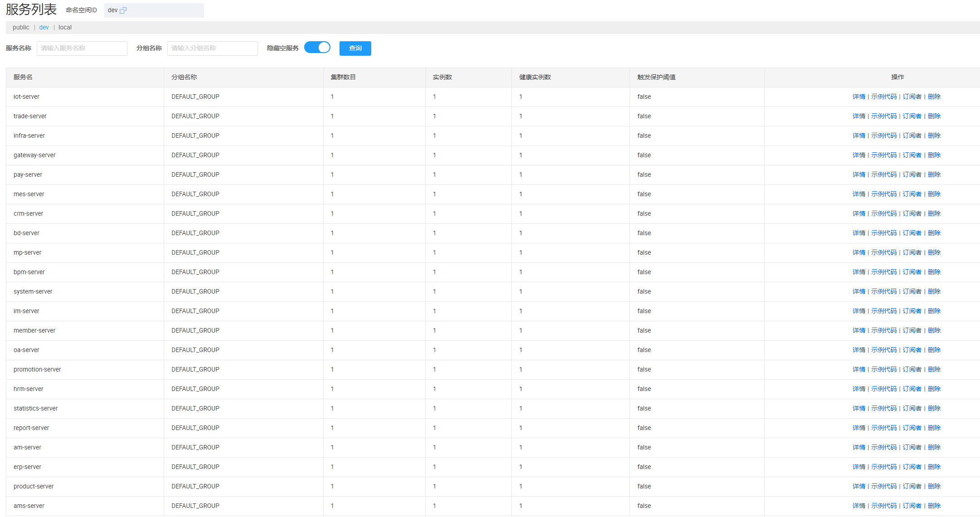Viewport: 980px width, 517px height.
Task: Click 删除 for im-server
Action: pyautogui.click(x=934, y=311)
